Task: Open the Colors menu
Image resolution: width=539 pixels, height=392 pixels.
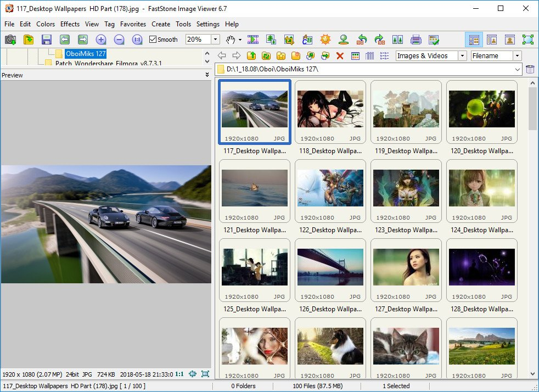Action: click(x=46, y=24)
